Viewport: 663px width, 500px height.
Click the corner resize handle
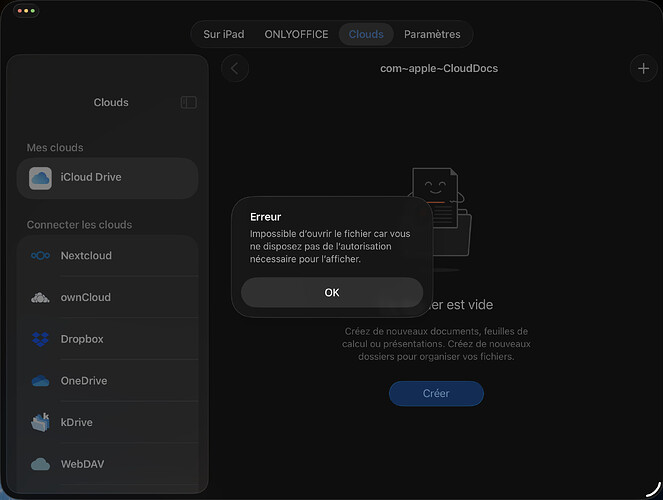[x=654, y=490]
